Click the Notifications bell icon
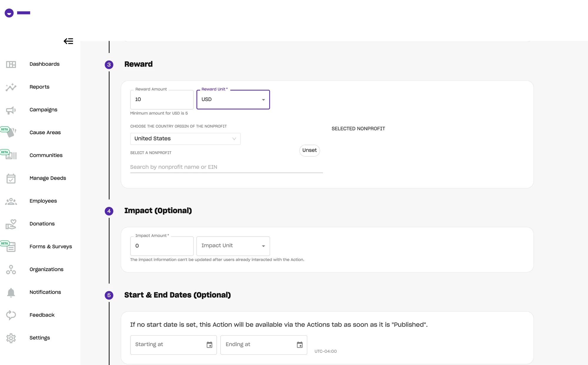 [11, 293]
